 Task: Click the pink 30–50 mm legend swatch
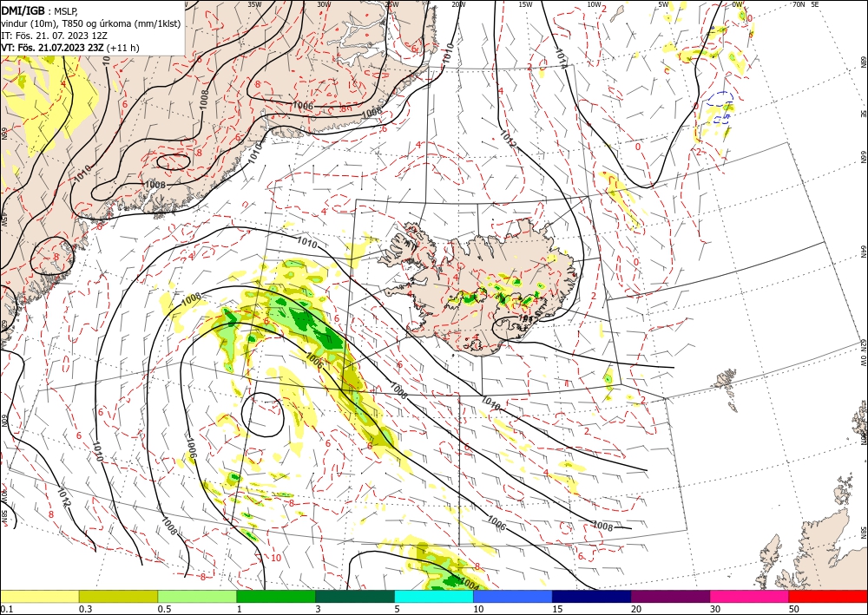click(x=750, y=597)
